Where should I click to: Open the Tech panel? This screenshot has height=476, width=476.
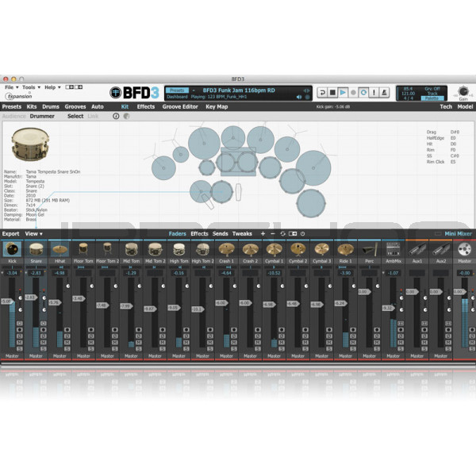446,106
